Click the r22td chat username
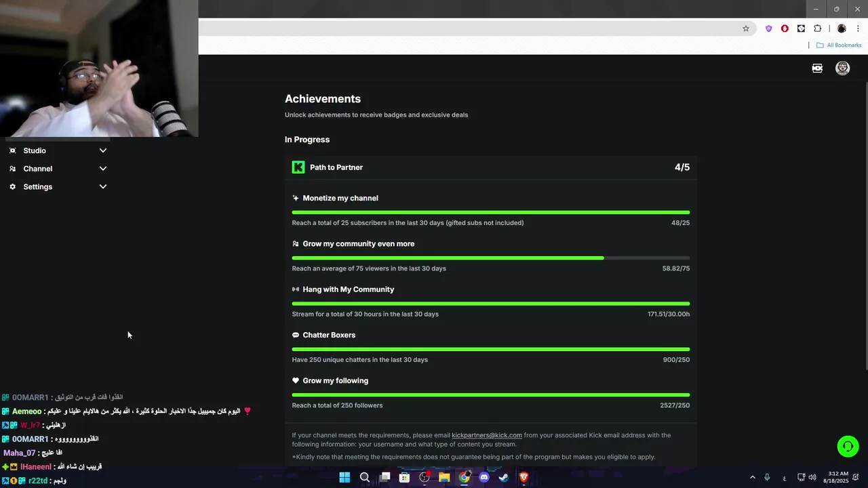 tap(38, 481)
